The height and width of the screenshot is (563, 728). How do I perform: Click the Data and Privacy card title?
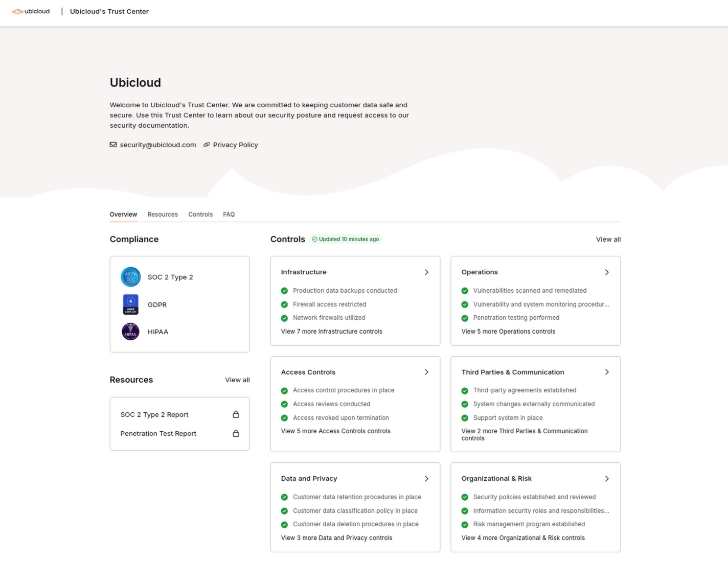309,479
